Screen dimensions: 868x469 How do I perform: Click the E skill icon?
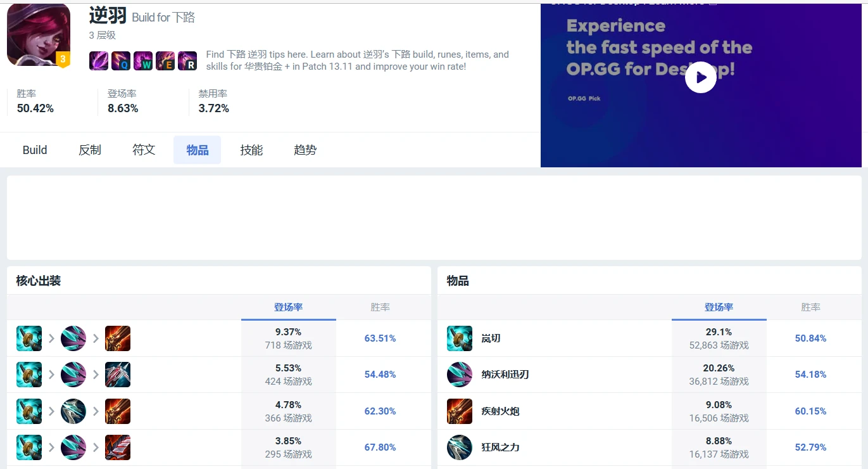point(165,61)
